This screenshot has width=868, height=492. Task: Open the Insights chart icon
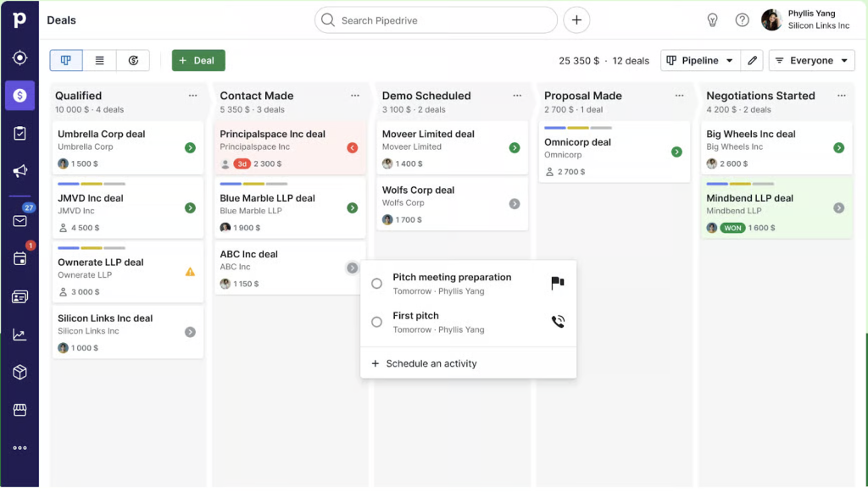[20, 334]
